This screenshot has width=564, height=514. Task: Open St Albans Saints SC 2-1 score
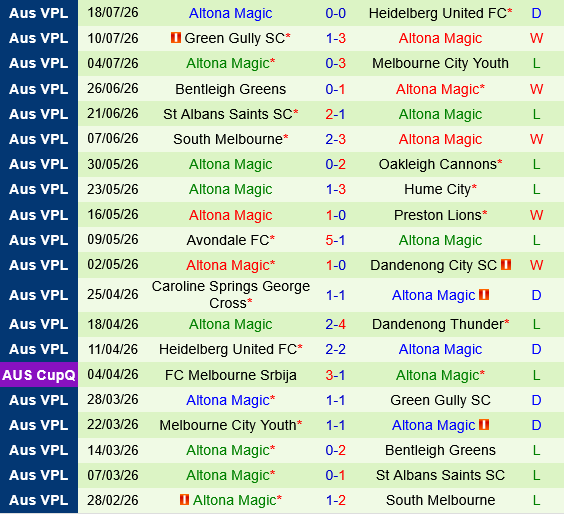click(x=335, y=114)
